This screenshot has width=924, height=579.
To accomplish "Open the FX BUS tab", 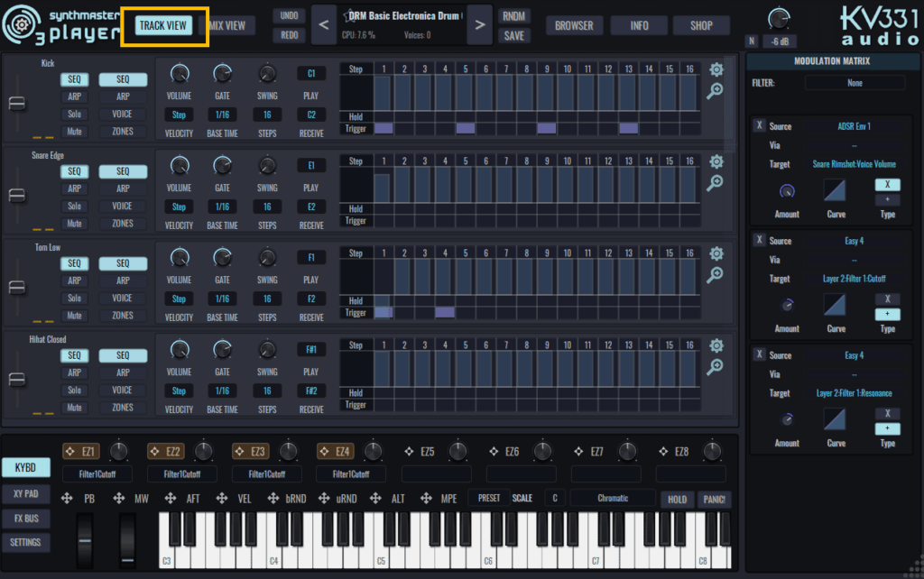I will pos(25,519).
